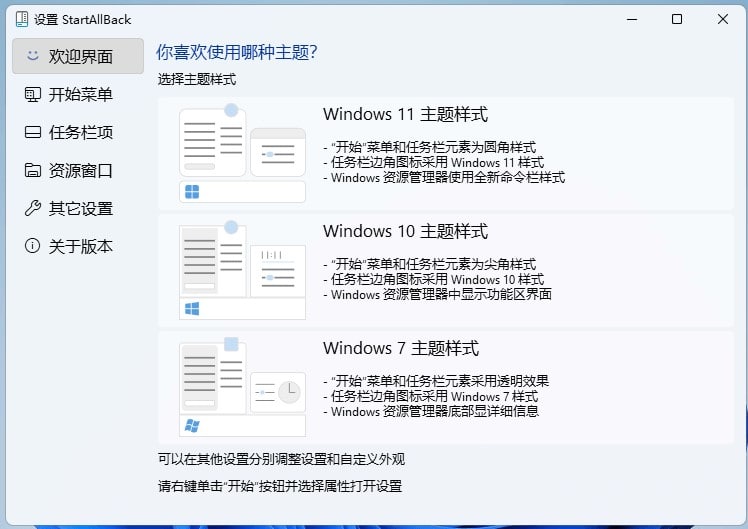
Task: Click the taskbar icon beside 任务栏项
Action: 32,132
